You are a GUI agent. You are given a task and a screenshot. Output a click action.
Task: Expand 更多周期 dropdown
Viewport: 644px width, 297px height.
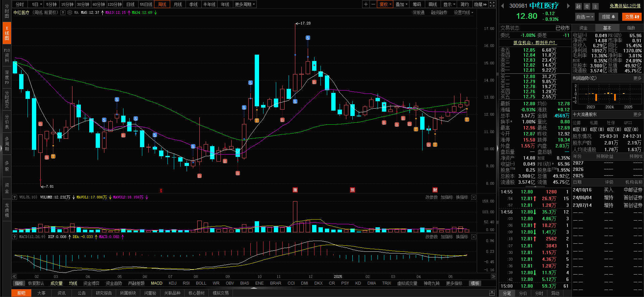click(x=245, y=4)
